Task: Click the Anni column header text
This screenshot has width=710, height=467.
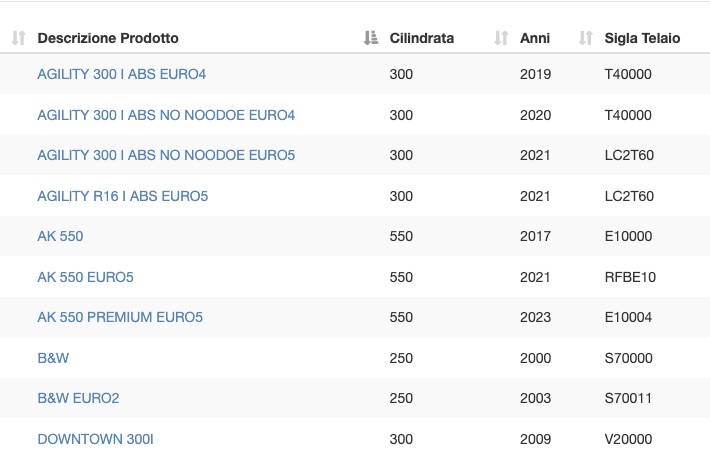Action: (535, 38)
